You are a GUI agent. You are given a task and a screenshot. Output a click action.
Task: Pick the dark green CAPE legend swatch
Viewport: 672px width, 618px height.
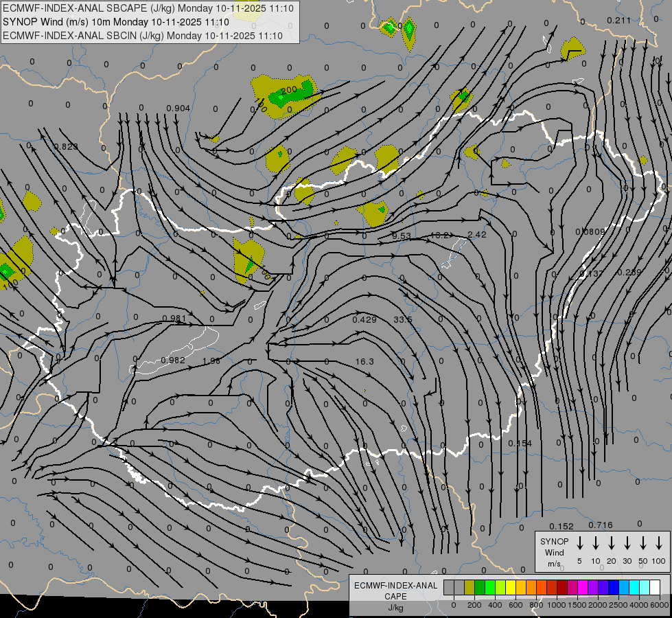click(480, 587)
